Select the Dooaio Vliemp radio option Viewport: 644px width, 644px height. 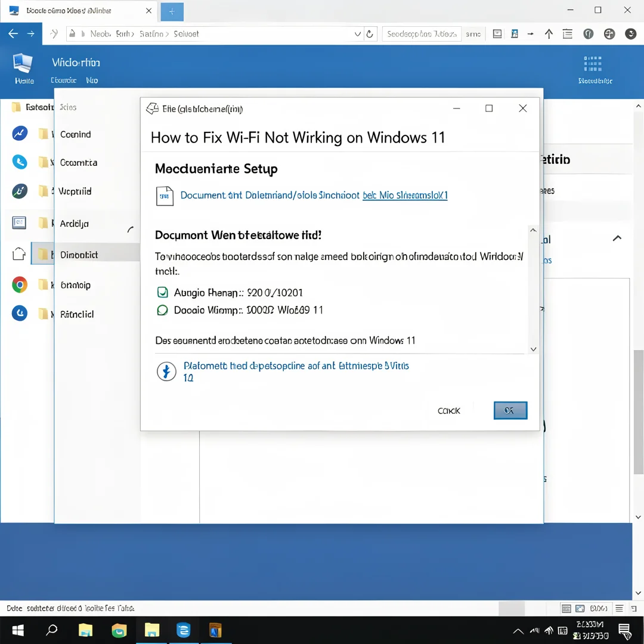(x=162, y=310)
